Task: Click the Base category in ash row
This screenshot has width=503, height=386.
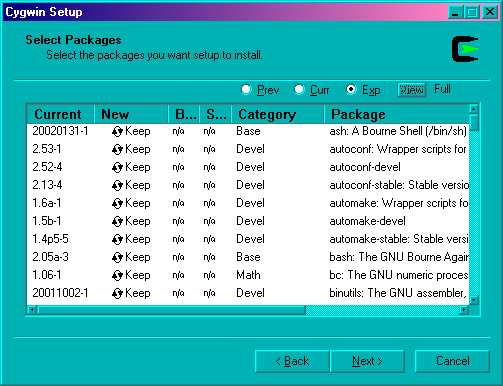Action: click(248, 131)
